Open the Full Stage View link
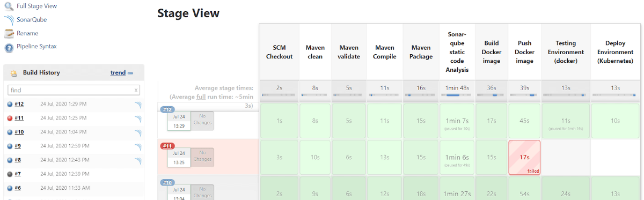Image resolution: width=644 pixels, height=200 pixels. click(36, 6)
